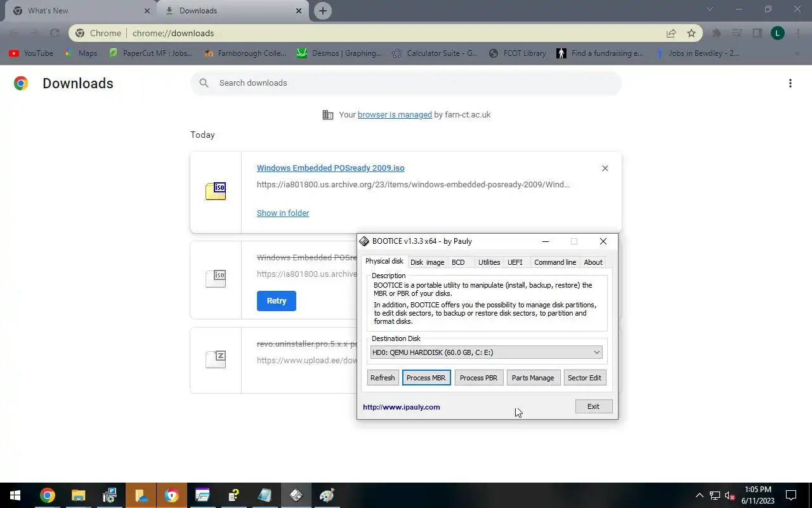Open the notification center icon
812x508 pixels.
tap(791, 495)
